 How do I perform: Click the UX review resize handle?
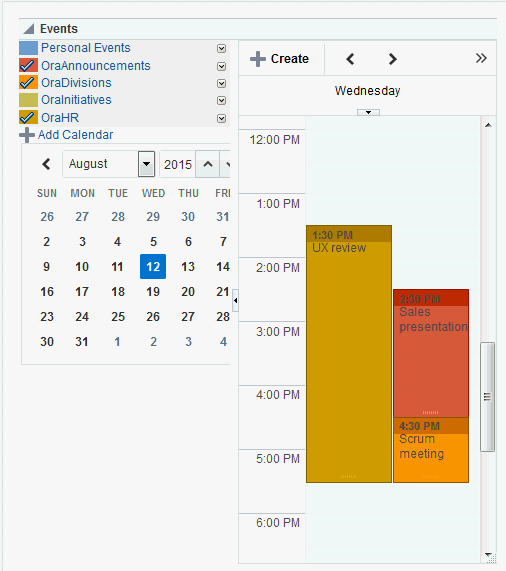[x=348, y=477]
